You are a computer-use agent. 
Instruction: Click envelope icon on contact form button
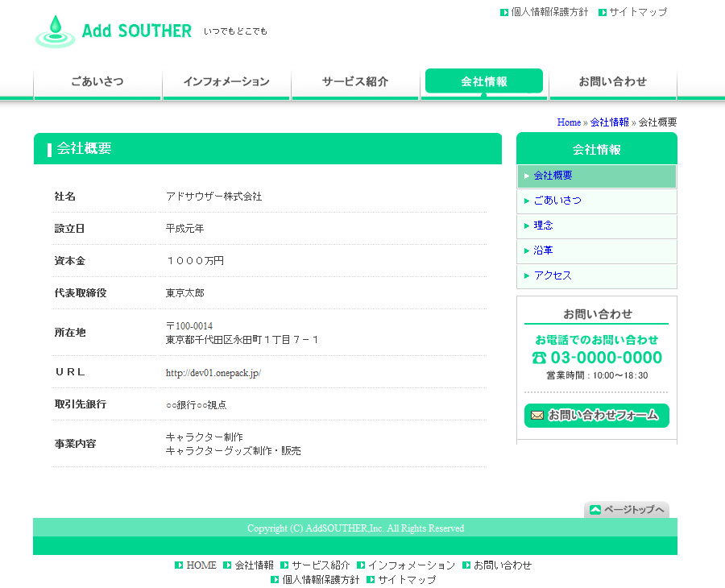click(536, 416)
